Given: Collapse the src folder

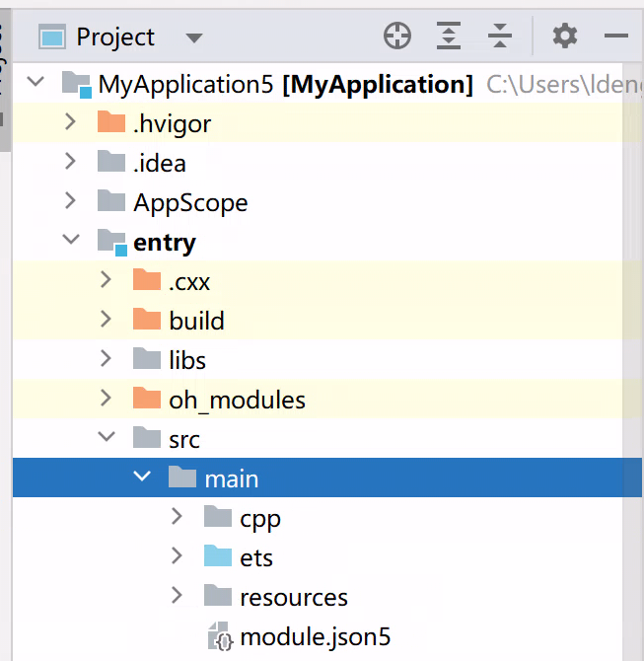Looking at the screenshot, I should click(106, 438).
